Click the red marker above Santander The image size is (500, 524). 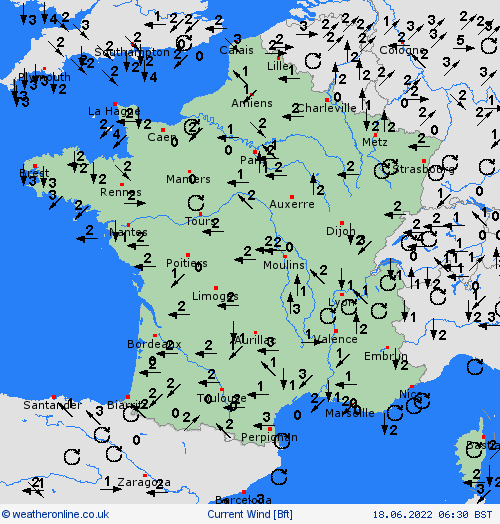click(x=54, y=397)
